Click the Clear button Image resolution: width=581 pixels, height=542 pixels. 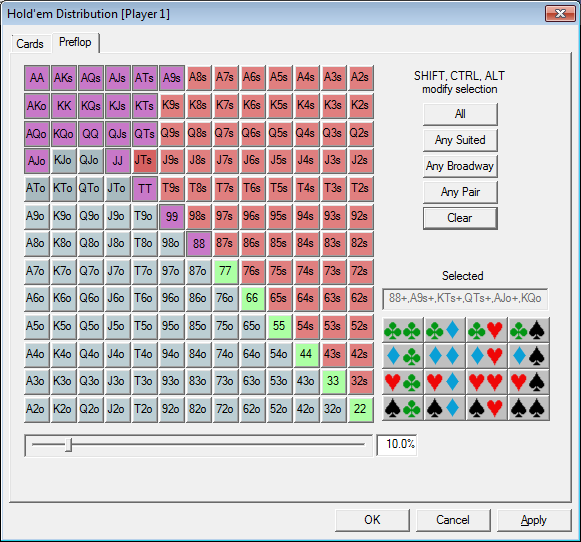point(460,218)
